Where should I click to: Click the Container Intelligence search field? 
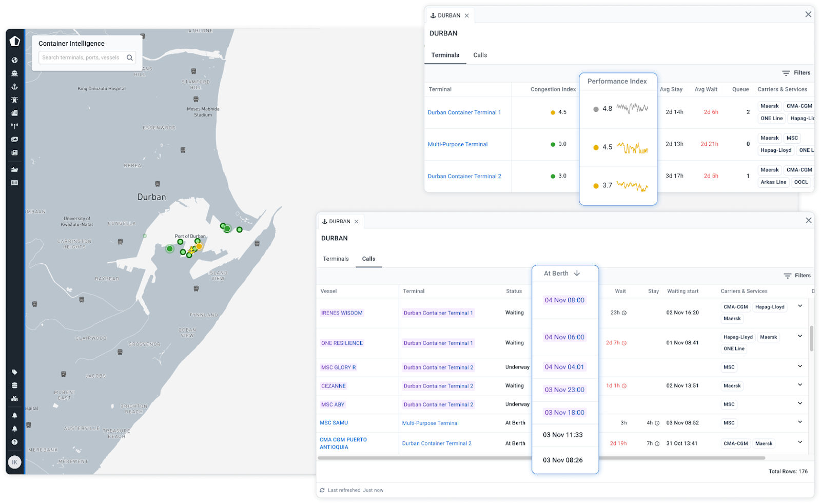point(82,57)
